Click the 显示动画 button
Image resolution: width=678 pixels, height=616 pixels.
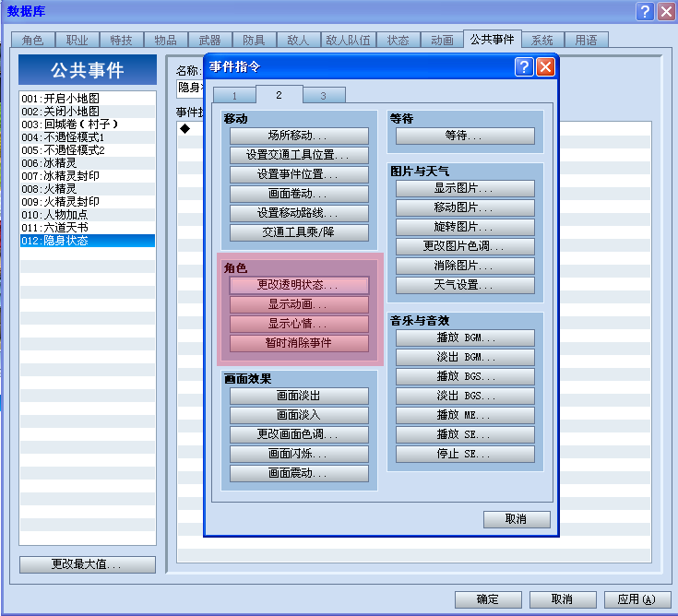(x=299, y=304)
